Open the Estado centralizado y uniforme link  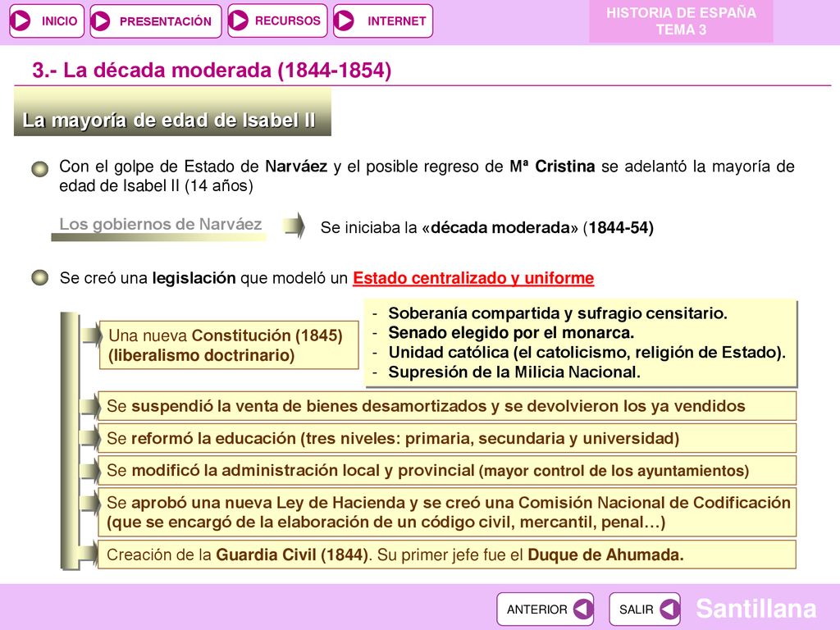[473, 278]
